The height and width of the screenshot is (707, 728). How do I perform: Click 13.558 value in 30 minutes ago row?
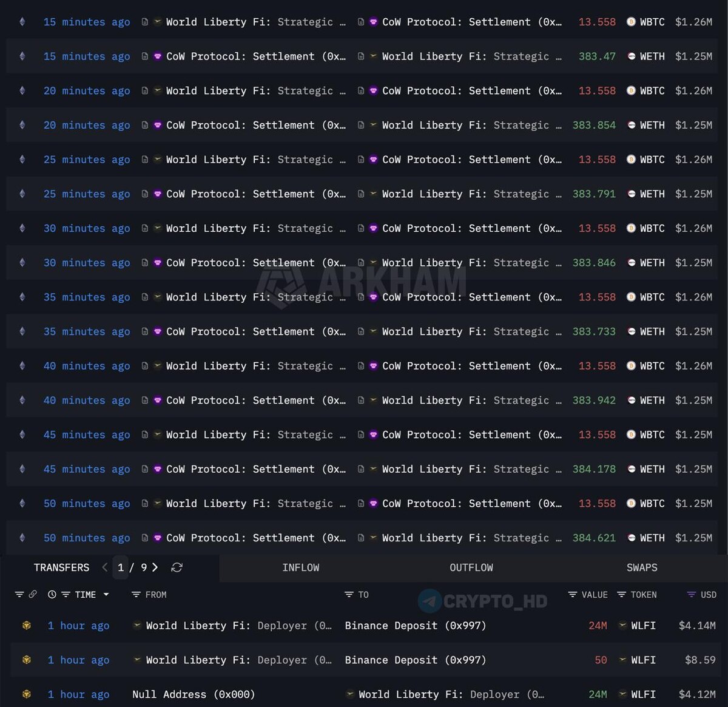point(597,229)
